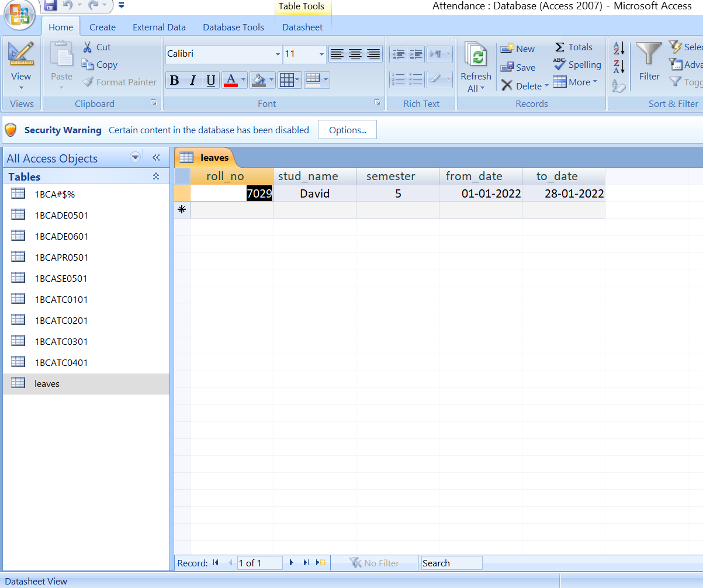Save via Quick Access Toolbar floppy icon
The width and height of the screenshot is (703, 588).
coord(50,6)
